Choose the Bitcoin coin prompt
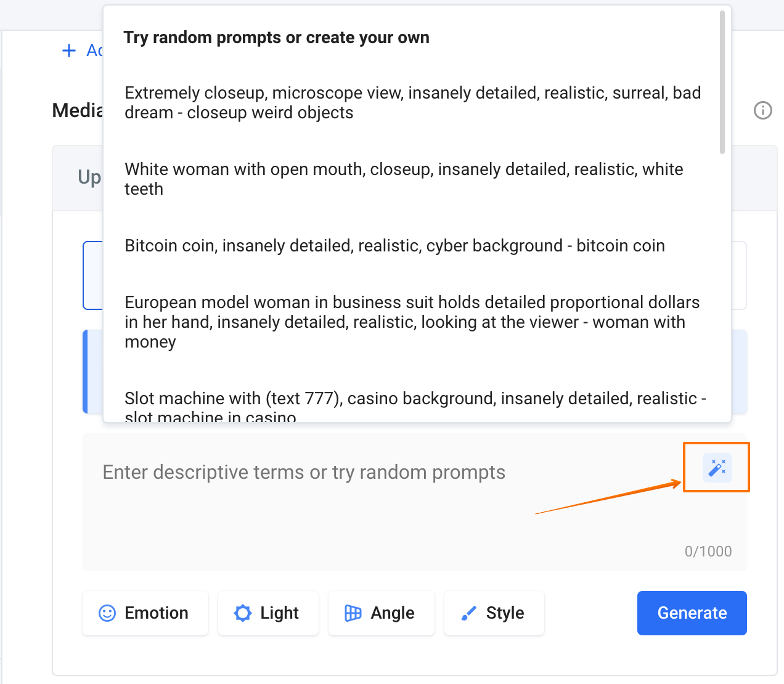This screenshot has width=784, height=684. 394,246
